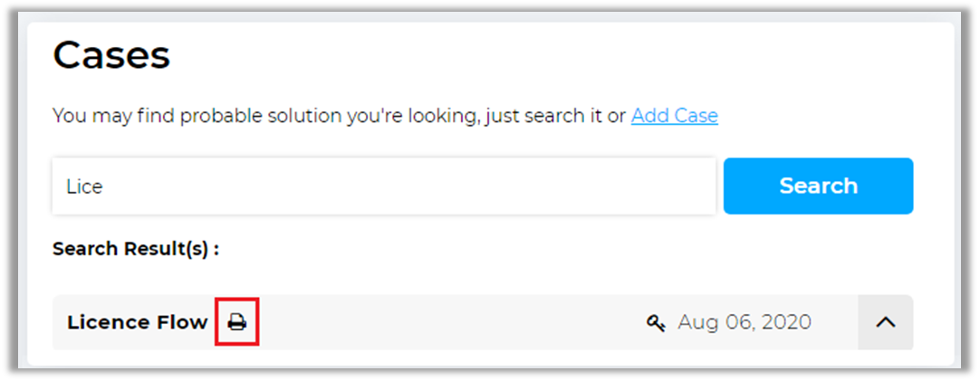Toggle the Licence Flow accordion arrow

[x=885, y=322]
